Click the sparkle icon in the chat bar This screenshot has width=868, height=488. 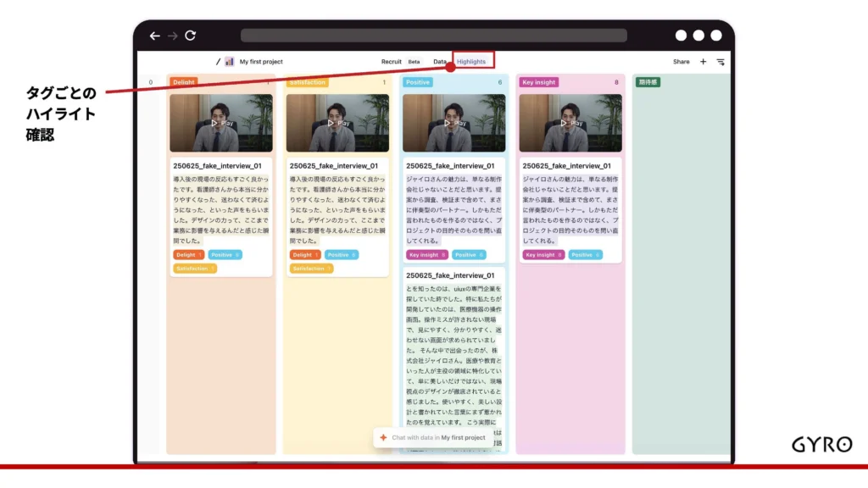coord(383,438)
